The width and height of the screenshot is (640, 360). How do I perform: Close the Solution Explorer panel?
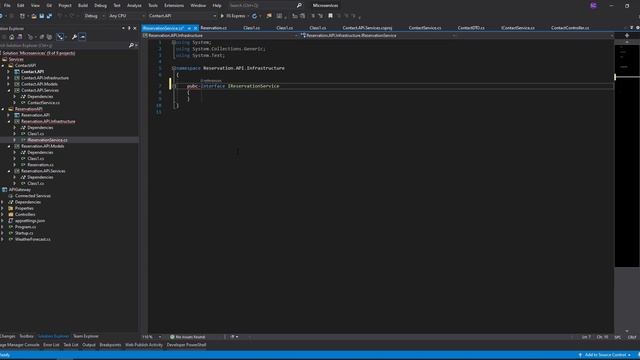pyautogui.click(x=135, y=28)
